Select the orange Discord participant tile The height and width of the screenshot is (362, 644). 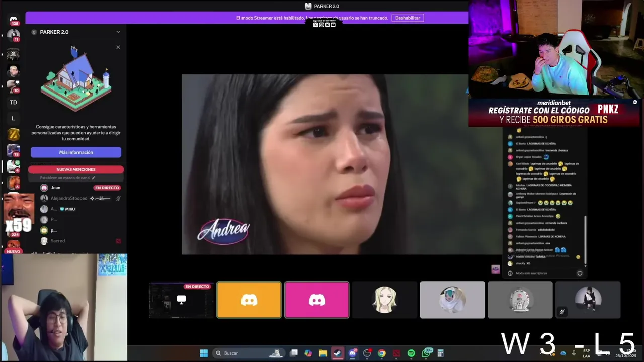tap(249, 300)
